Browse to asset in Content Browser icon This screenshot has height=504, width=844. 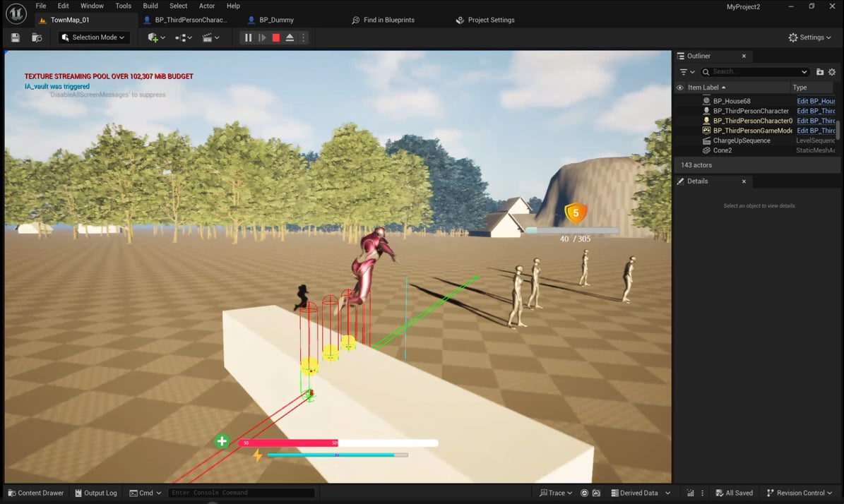37,37
